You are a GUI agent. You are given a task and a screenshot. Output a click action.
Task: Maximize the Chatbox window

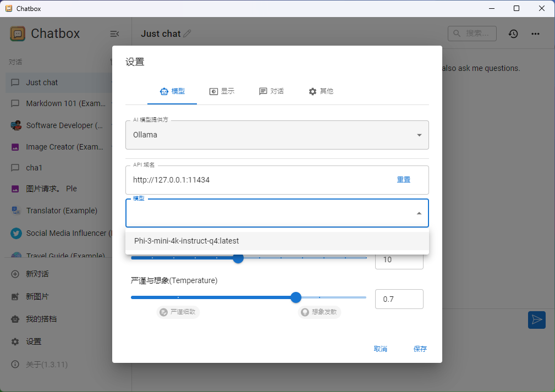[x=516, y=8]
